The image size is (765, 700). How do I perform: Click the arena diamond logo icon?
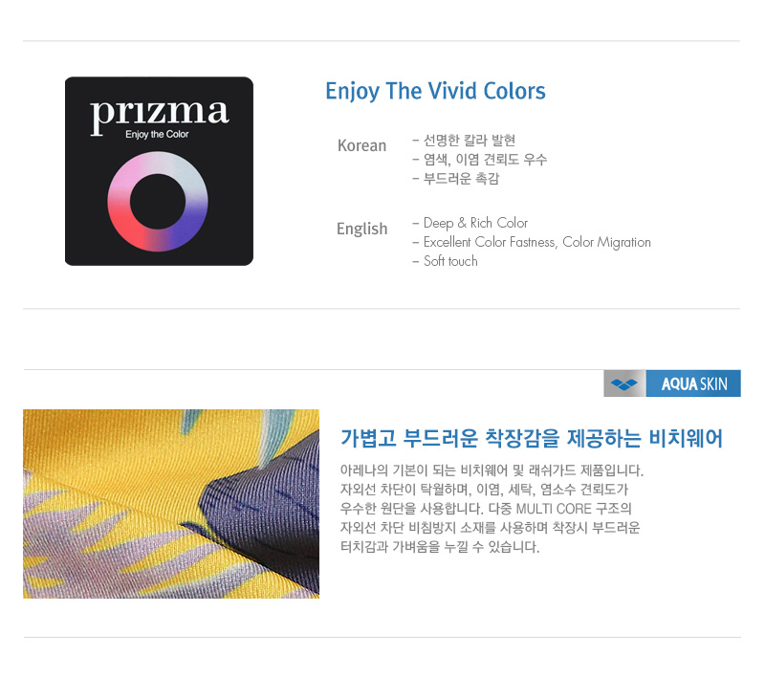coord(624,383)
